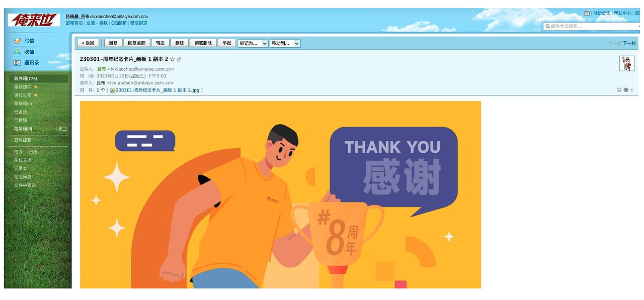Expand header details with double chevron
This screenshot has width=644, height=300.
click(632, 90)
